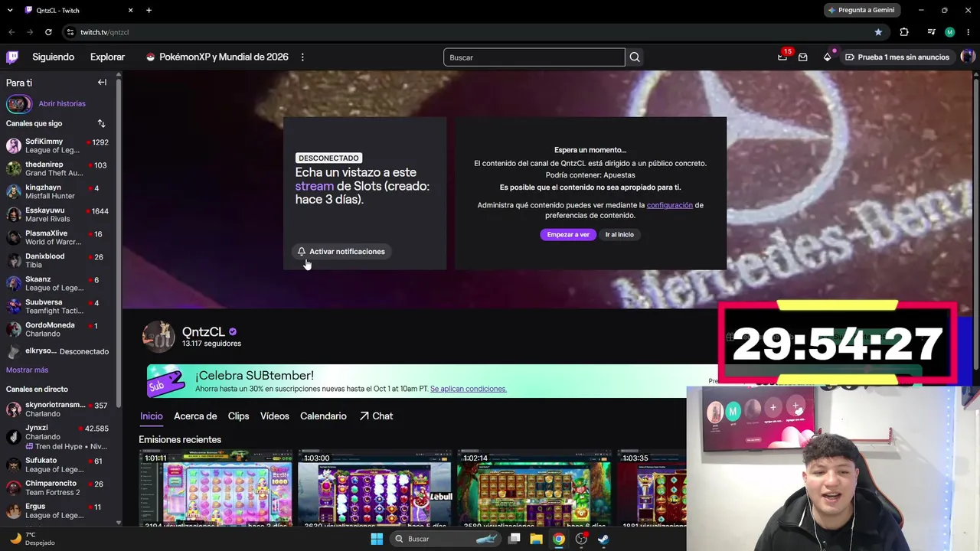980x551 pixels.
Task: Open Explorar page
Action: [x=107, y=57]
